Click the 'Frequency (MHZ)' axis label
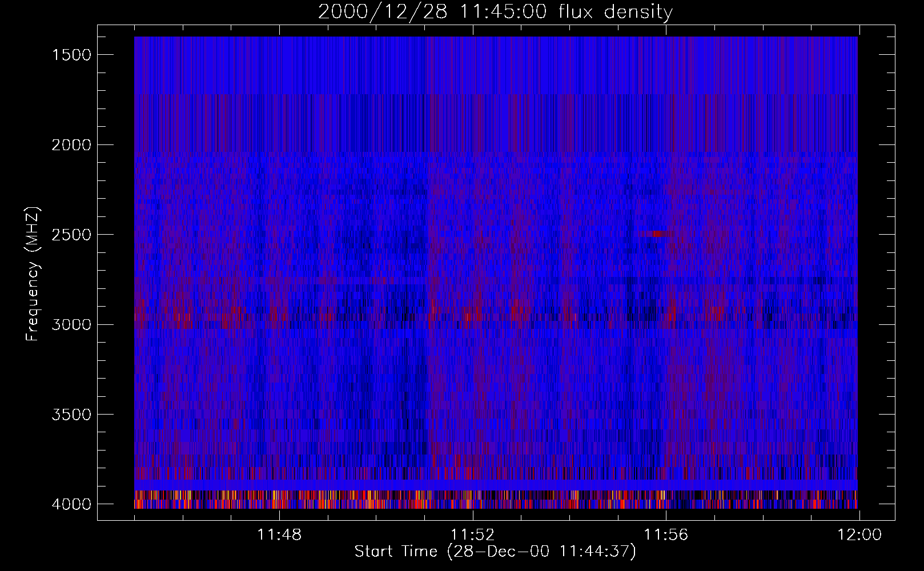 (33, 274)
